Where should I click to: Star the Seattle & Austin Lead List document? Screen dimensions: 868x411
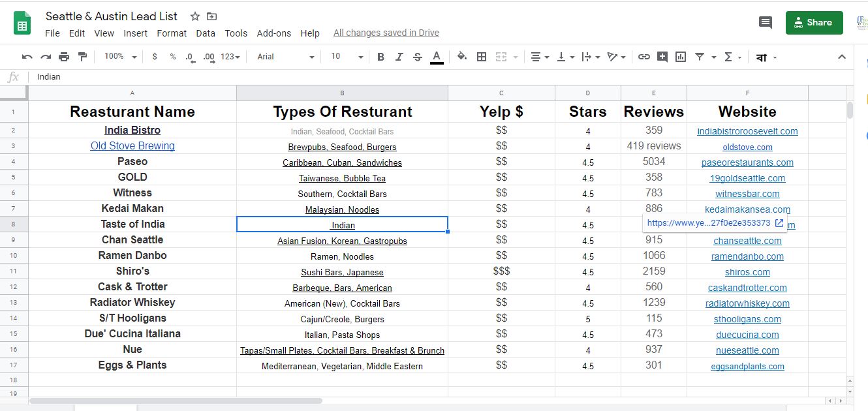click(x=194, y=16)
